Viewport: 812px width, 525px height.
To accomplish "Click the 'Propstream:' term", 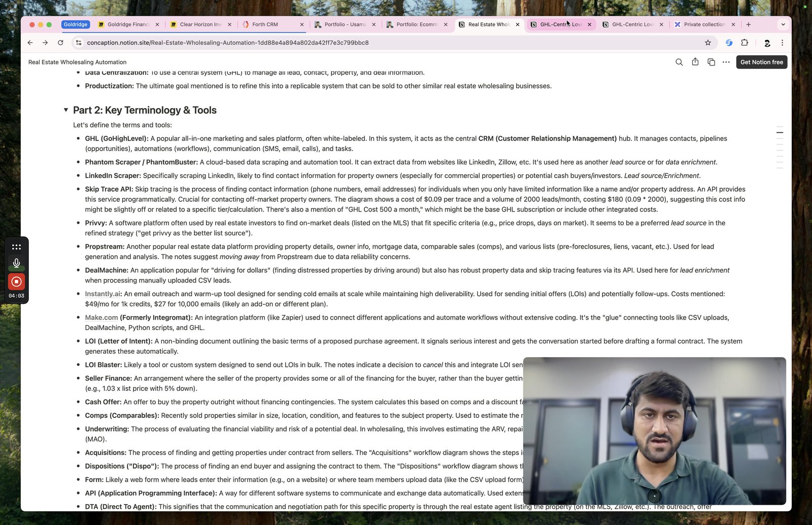I will click(x=105, y=247).
